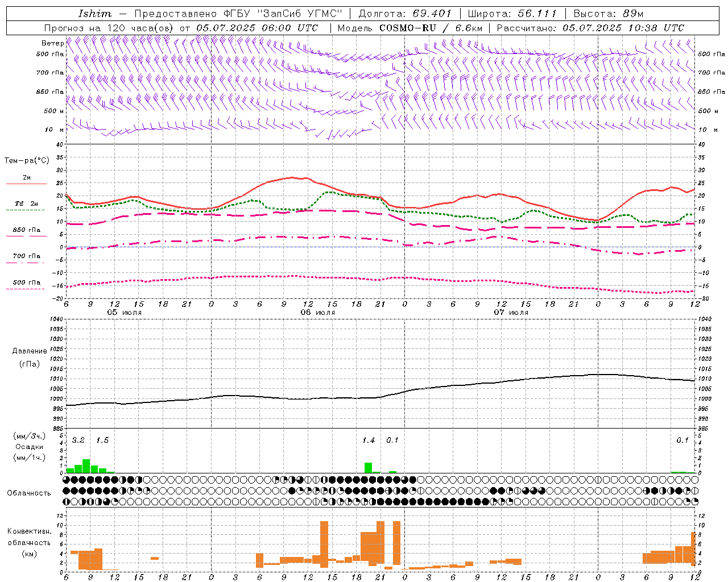Image resolution: width=728 pixels, height=582 pixels.
Task: Click the "Давление" pressure panel label
Action: [x=30, y=351]
